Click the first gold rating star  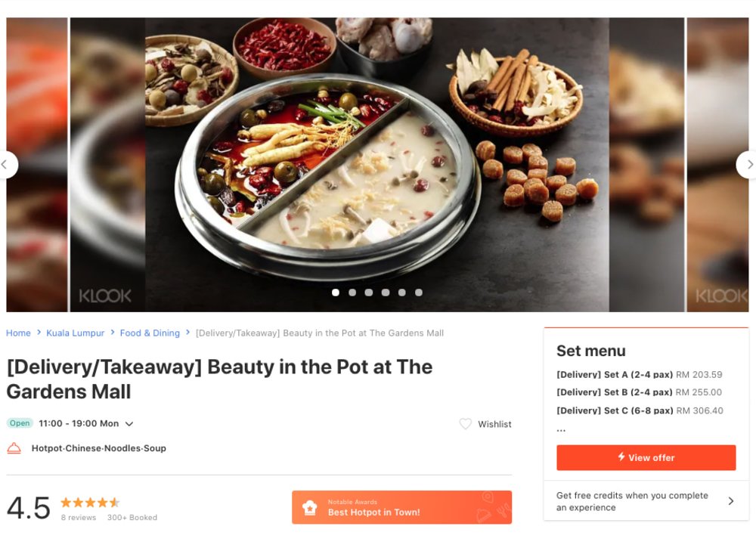point(65,501)
